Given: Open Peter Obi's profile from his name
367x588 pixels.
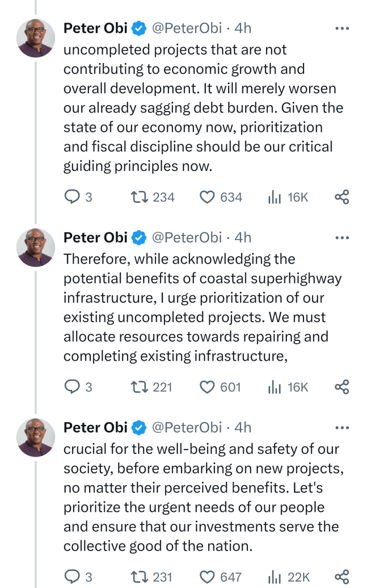Looking at the screenshot, I should pyautogui.click(x=95, y=28).
